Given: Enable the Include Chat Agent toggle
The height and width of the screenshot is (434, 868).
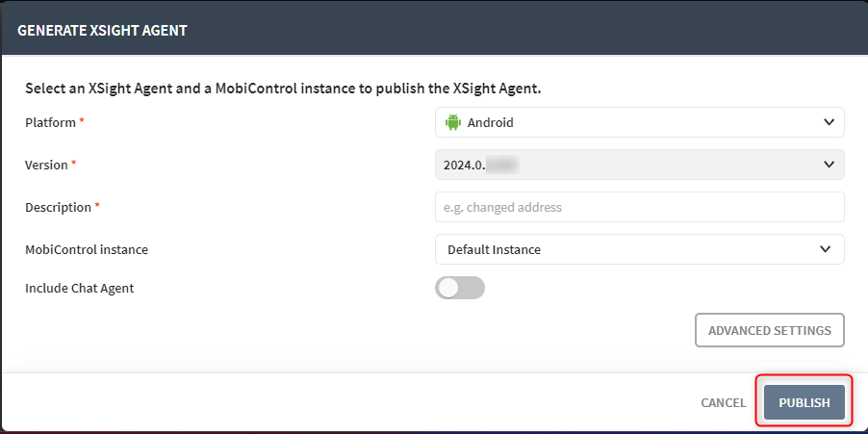Looking at the screenshot, I should (460, 288).
